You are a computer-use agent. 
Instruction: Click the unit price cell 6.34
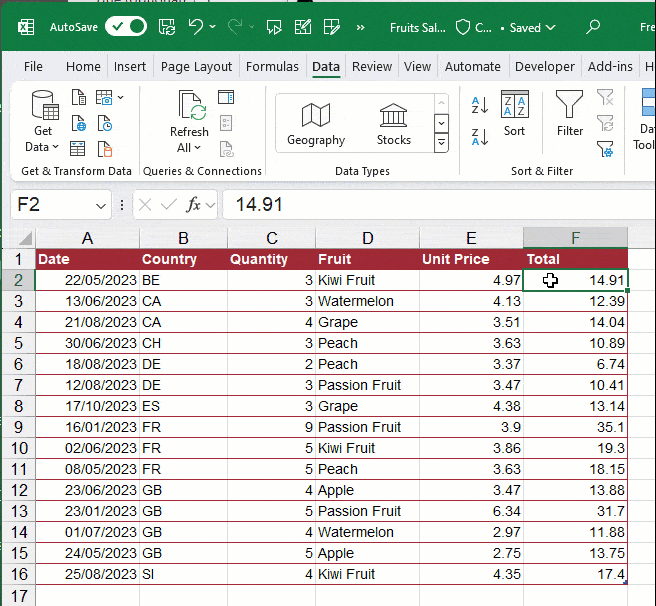pyautogui.click(x=471, y=511)
